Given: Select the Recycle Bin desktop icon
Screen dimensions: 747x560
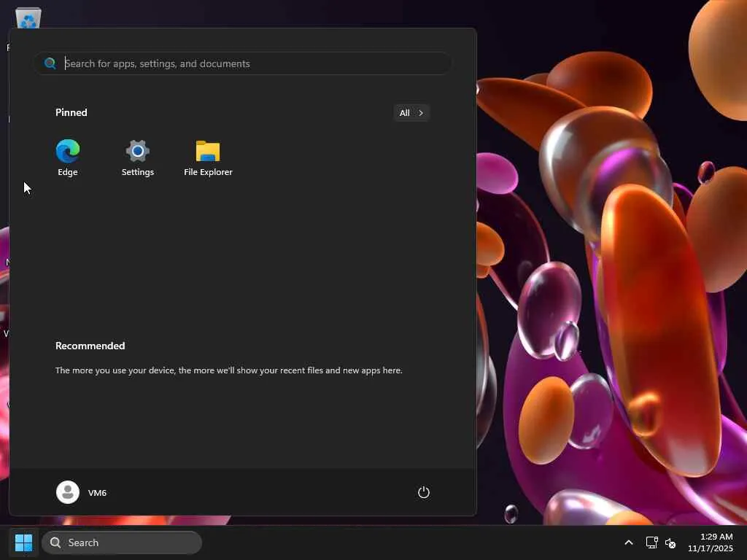Looking at the screenshot, I should 28,18.
